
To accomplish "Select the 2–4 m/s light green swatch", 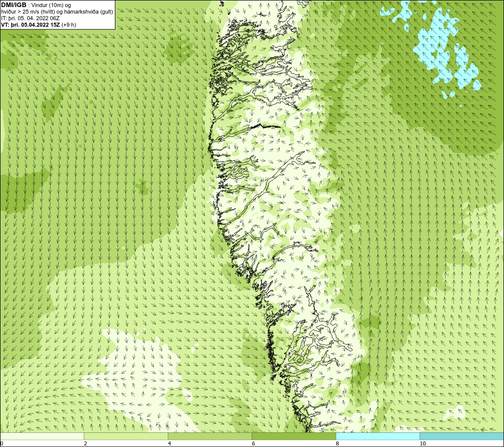I will (126, 436).
